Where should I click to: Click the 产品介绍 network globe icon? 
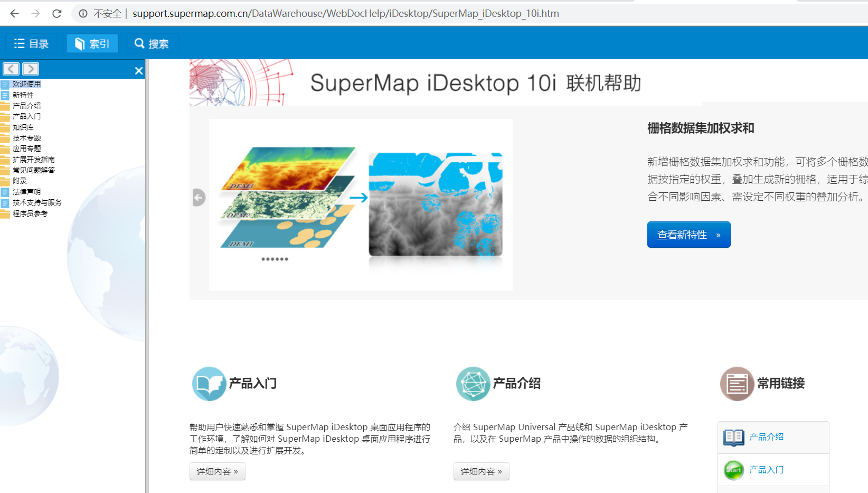point(473,384)
